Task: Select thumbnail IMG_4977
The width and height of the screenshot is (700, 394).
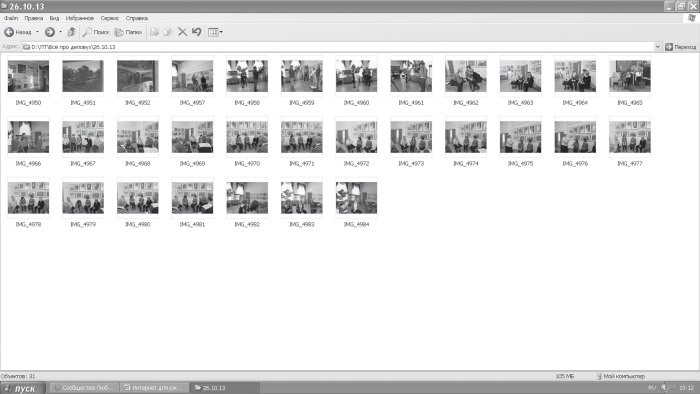Action: [x=630, y=137]
